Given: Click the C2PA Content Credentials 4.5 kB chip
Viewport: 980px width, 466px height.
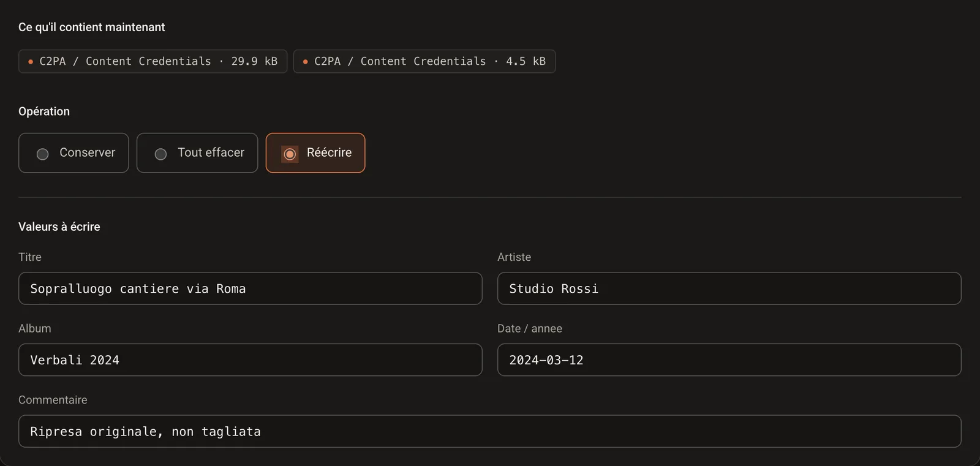Looking at the screenshot, I should (x=424, y=61).
